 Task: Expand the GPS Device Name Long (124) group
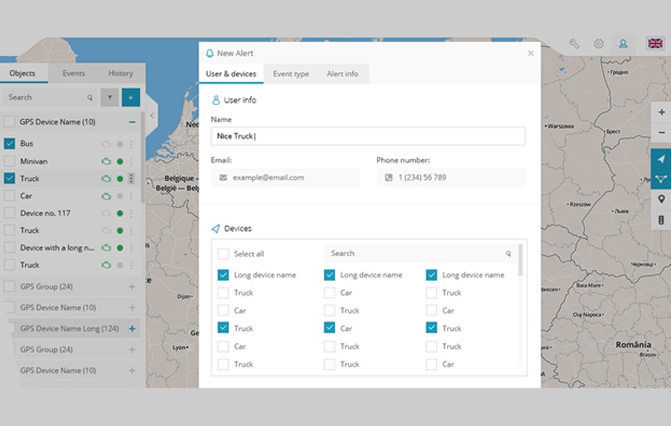(132, 328)
